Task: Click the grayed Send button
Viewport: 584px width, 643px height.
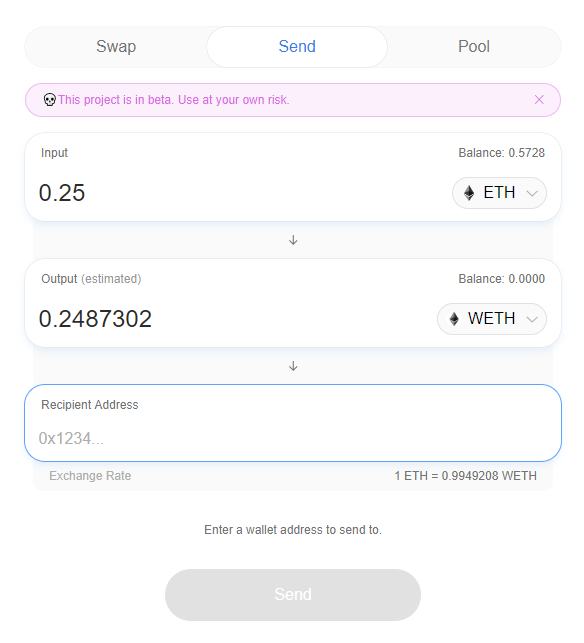Action: (x=293, y=594)
